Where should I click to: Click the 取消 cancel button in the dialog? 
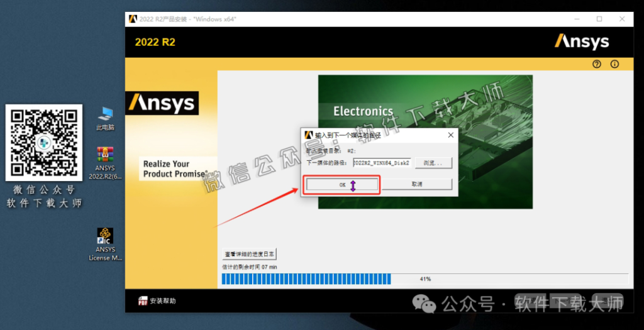click(416, 184)
